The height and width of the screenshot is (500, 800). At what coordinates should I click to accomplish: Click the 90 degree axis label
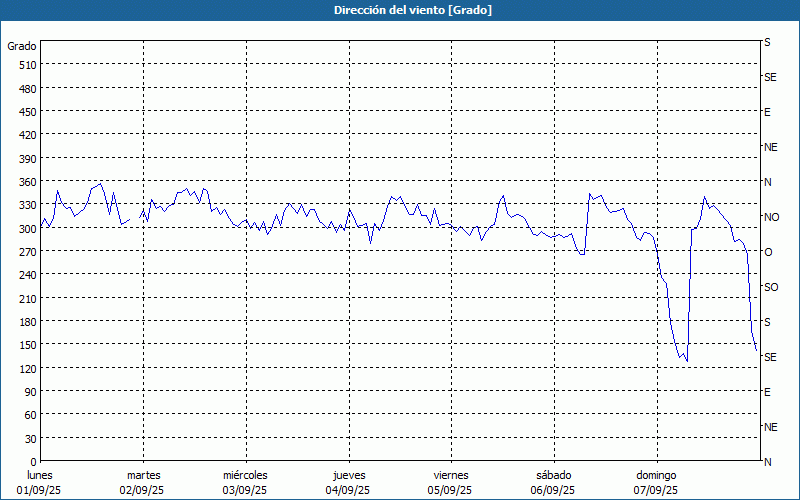[30, 392]
